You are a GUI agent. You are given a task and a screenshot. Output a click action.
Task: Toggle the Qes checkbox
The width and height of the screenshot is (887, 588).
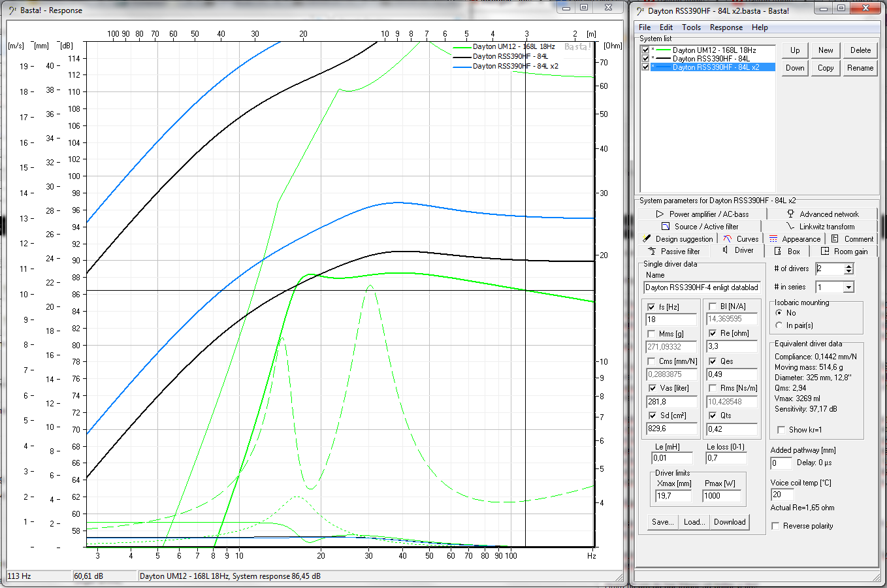click(713, 361)
